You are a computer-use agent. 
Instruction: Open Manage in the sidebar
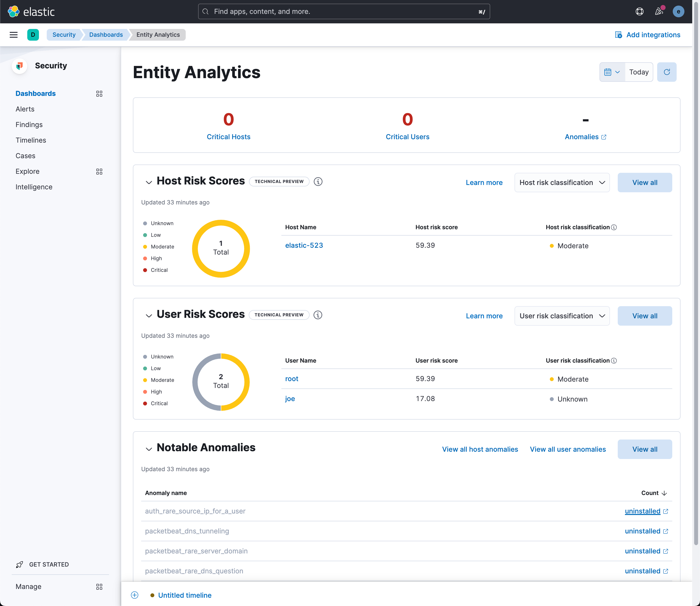pos(28,587)
